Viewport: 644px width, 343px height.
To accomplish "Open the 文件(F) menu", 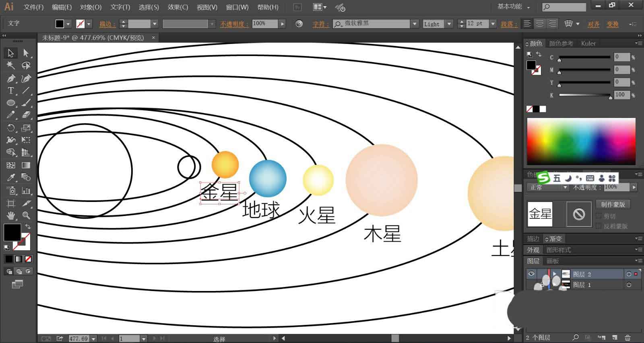I will [x=33, y=7].
